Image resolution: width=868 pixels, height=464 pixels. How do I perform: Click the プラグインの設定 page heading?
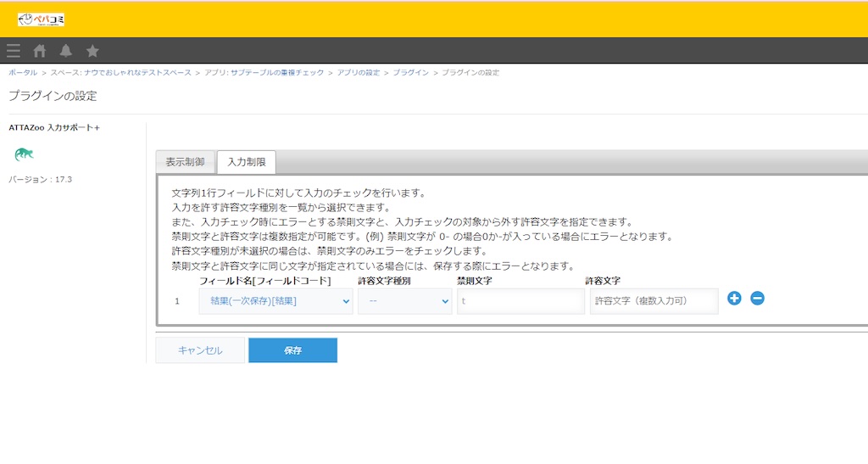53,96
